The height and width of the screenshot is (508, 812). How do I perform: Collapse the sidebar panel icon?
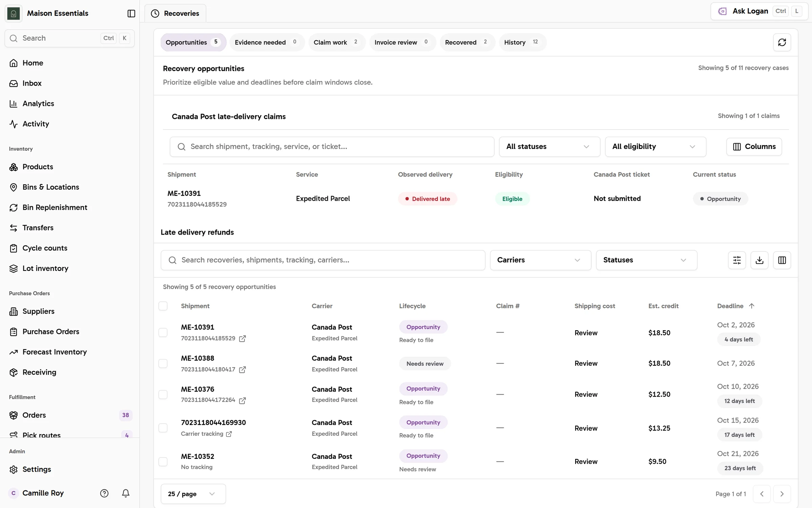131,13
